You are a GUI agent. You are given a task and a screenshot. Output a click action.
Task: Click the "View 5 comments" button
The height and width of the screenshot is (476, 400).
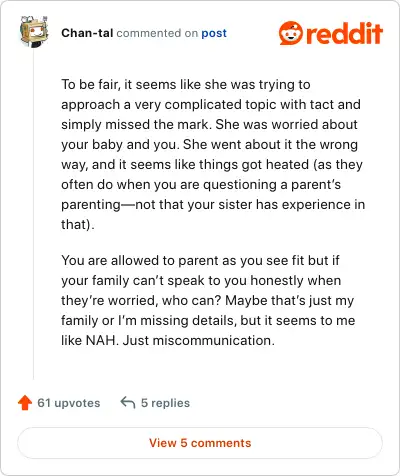(200, 443)
